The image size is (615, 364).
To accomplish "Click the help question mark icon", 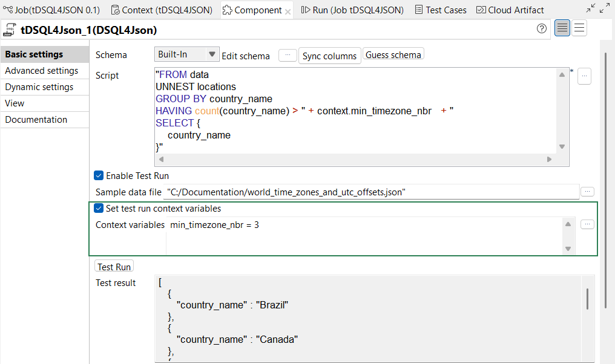I will [x=541, y=28].
